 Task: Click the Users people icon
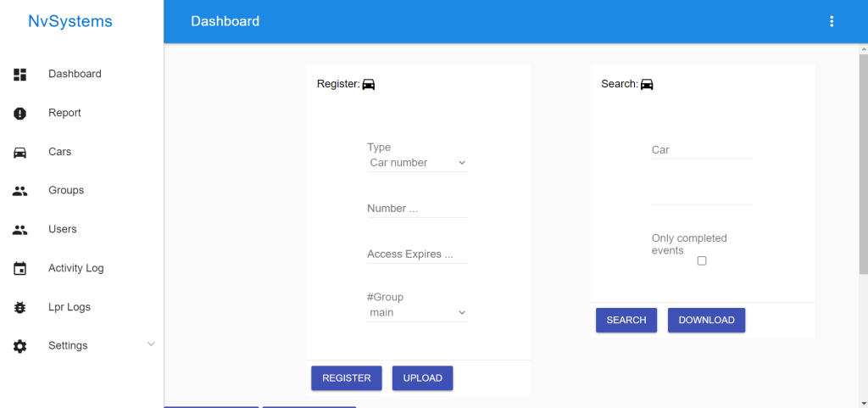pyautogui.click(x=20, y=230)
